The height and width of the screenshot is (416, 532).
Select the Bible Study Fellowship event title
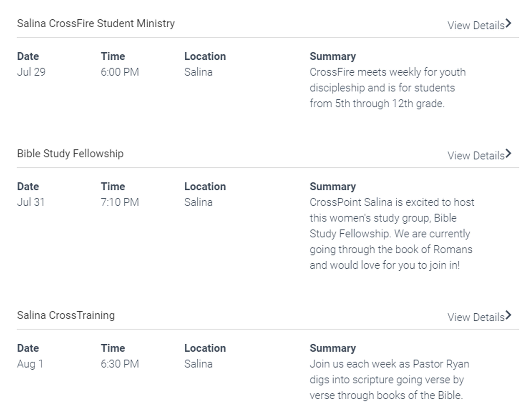(x=70, y=154)
